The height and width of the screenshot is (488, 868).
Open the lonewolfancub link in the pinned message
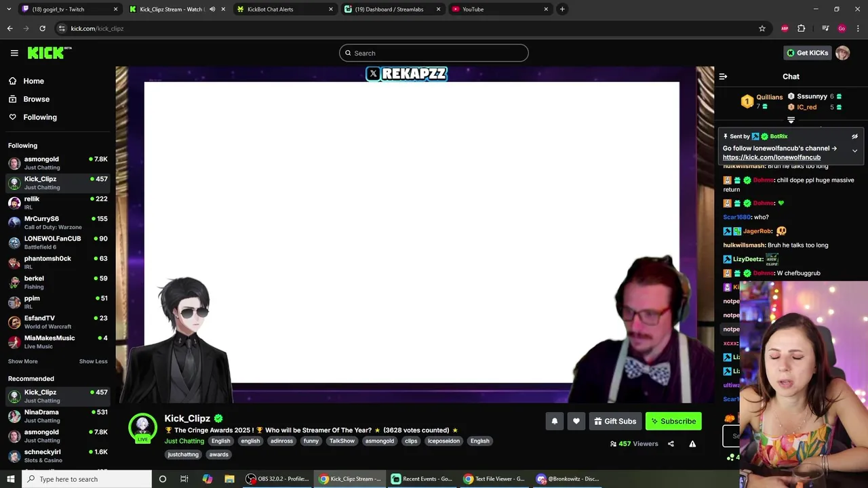click(772, 157)
